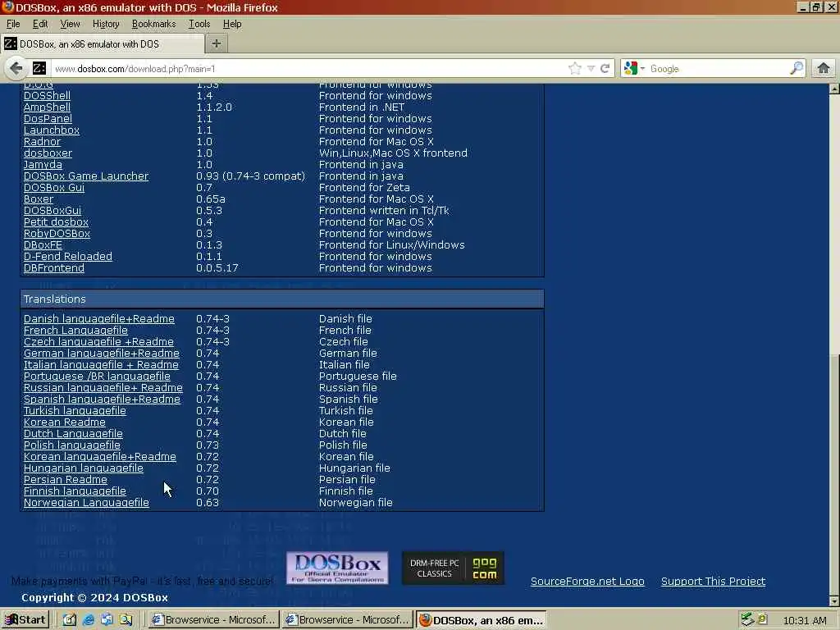The image size is (840, 630).
Task: Go to the Firefox home page icon
Action: (824, 68)
